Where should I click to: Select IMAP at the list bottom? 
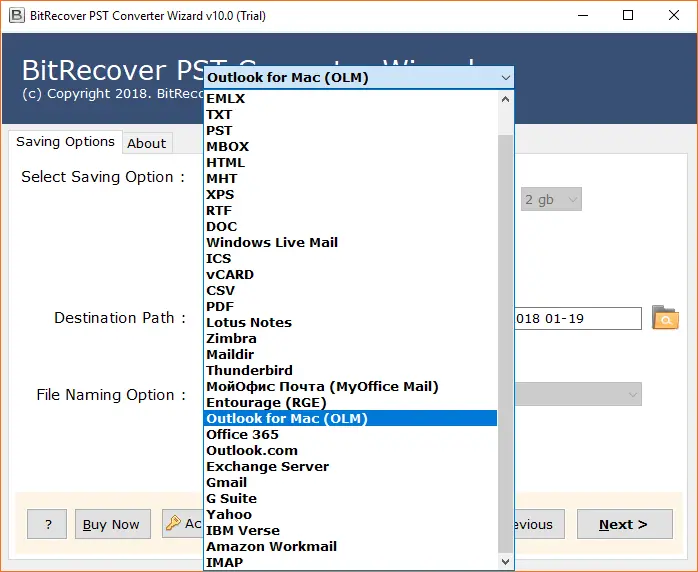pyautogui.click(x=350, y=563)
